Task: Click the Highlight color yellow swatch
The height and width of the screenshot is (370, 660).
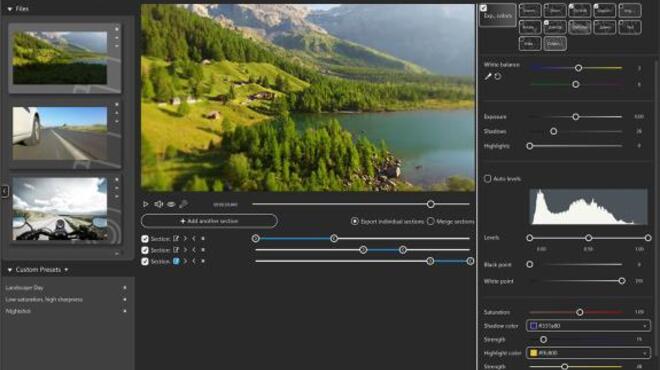Action: click(533, 353)
